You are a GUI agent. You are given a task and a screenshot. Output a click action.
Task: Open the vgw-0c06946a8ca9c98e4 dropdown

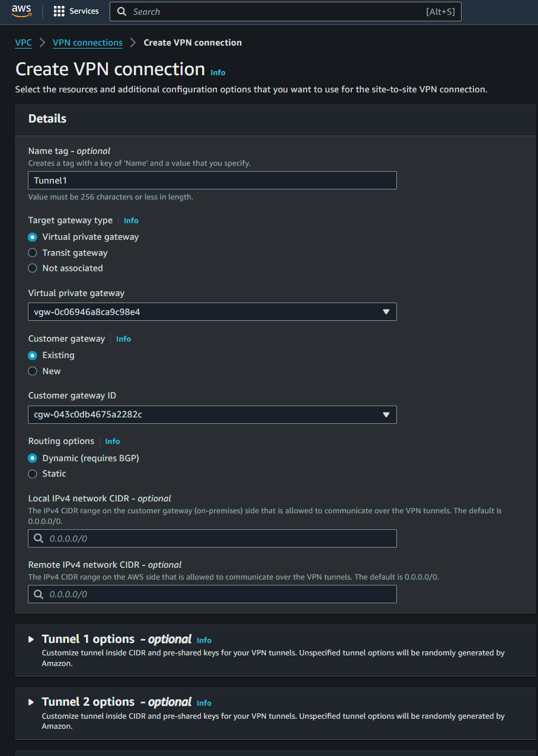coord(212,311)
